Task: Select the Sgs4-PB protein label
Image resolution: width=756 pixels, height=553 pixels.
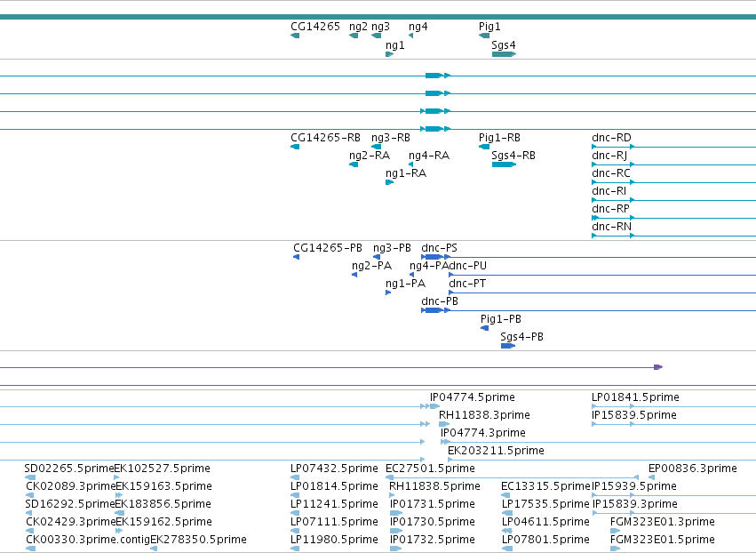Action: (x=521, y=337)
